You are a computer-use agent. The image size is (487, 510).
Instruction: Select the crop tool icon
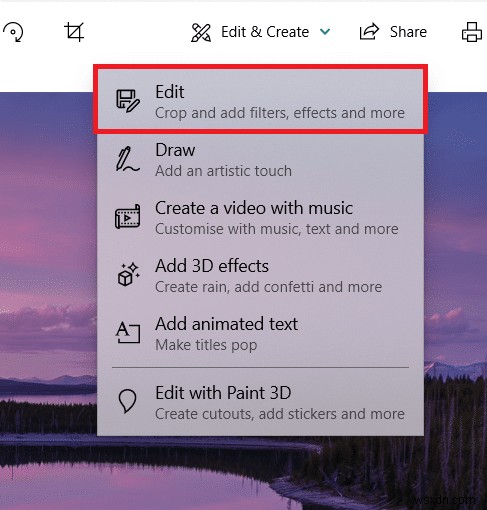click(x=74, y=32)
